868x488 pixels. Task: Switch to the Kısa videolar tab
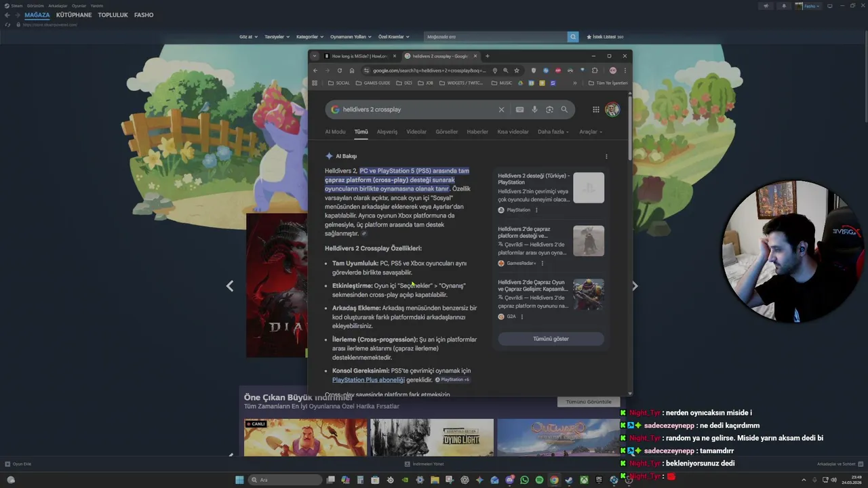513,132
